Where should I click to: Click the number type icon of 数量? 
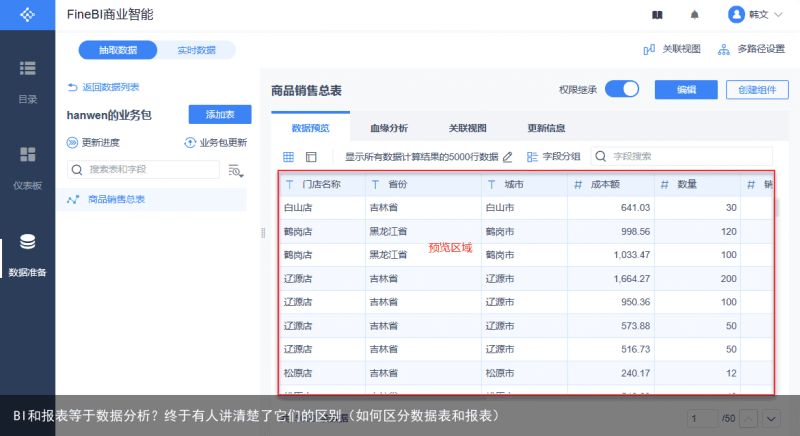tap(664, 185)
